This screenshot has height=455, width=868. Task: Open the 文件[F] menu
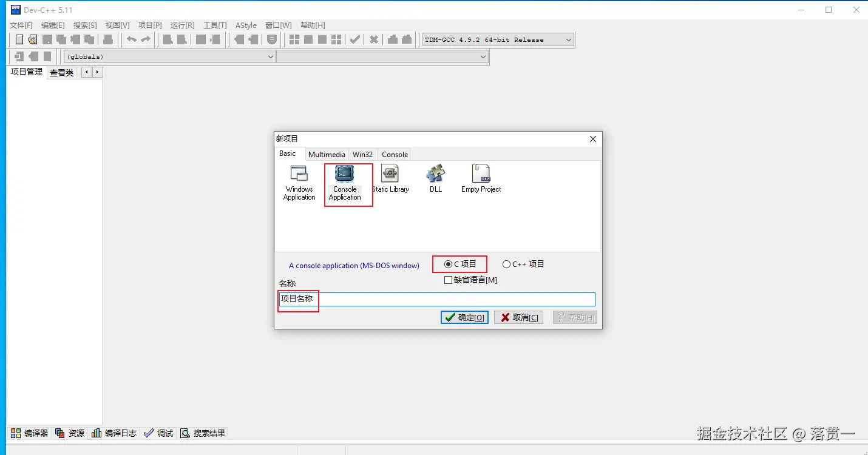pyautogui.click(x=21, y=25)
